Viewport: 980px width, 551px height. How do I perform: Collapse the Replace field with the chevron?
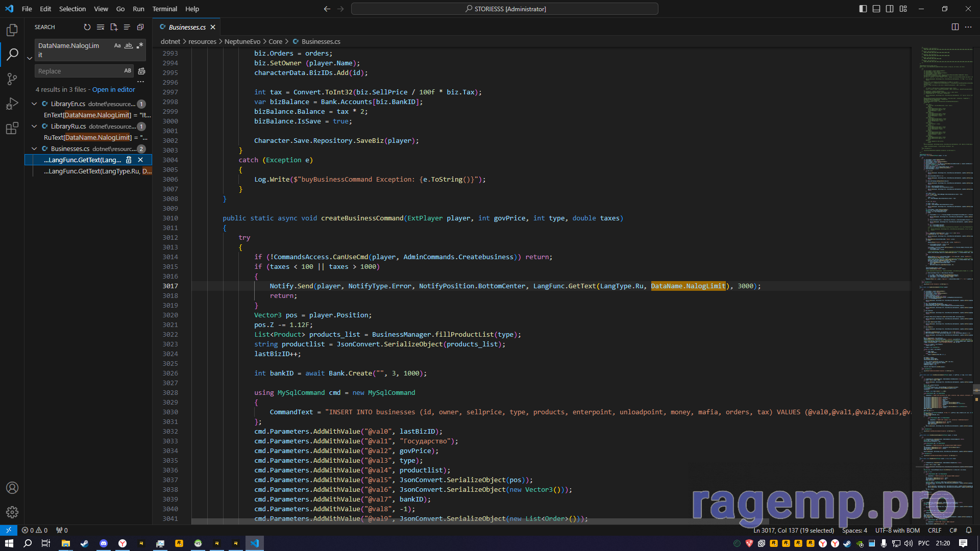point(30,58)
